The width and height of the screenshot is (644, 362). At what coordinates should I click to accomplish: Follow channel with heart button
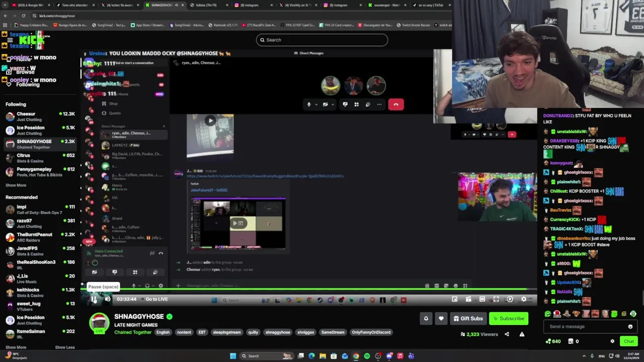click(441, 318)
